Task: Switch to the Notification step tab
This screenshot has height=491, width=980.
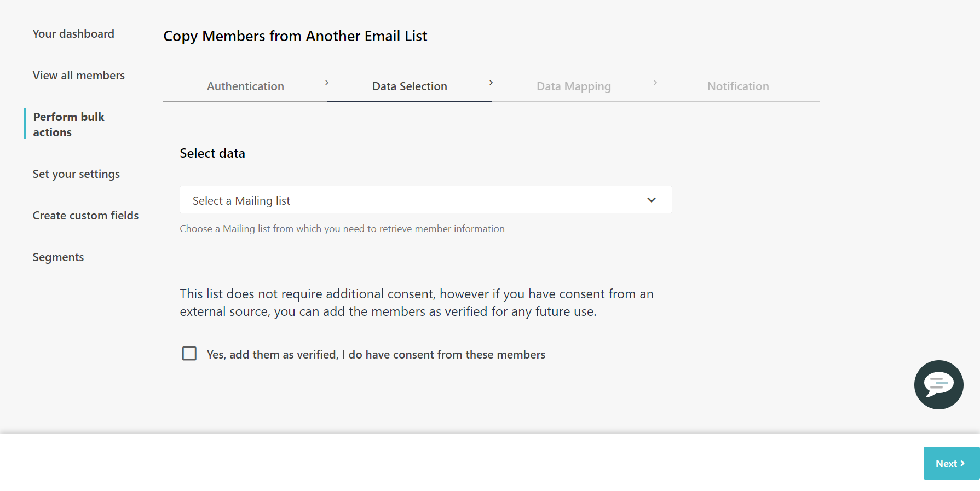Action: click(x=738, y=86)
